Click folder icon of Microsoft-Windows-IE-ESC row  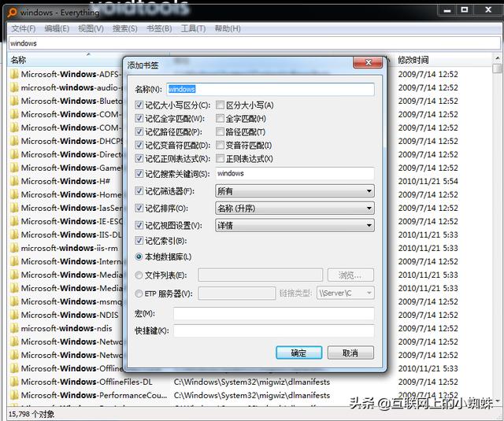click(14, 222)
